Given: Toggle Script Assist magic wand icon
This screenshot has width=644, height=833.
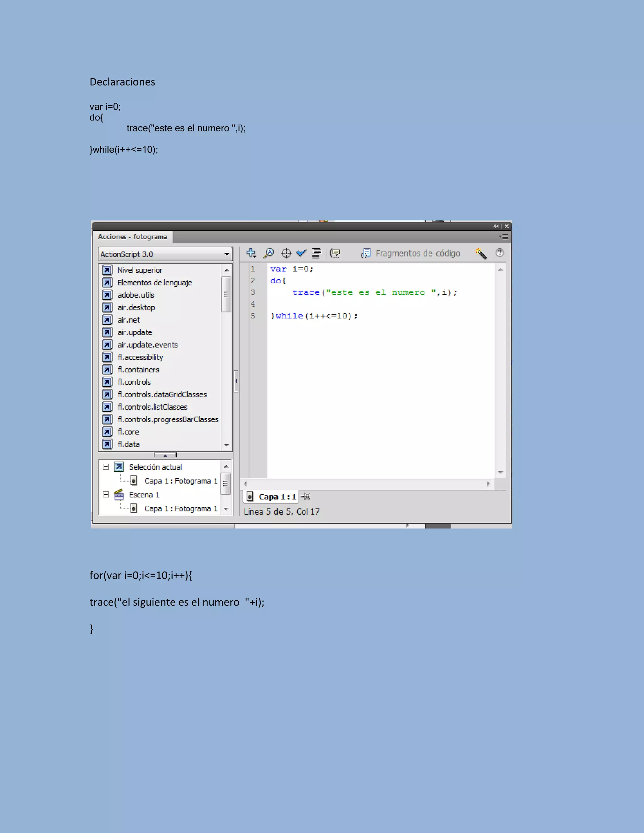Looking at the screenshot, I should tap(481, 253).
